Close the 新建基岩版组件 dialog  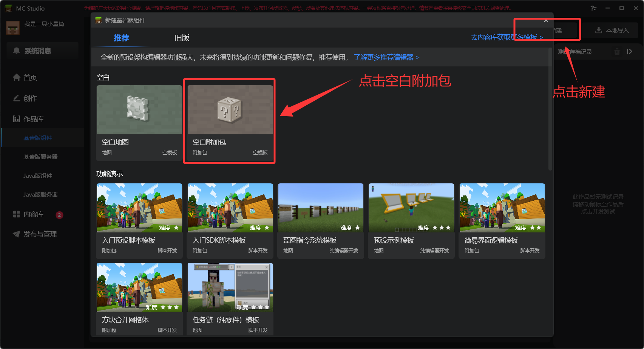(546, 20)
